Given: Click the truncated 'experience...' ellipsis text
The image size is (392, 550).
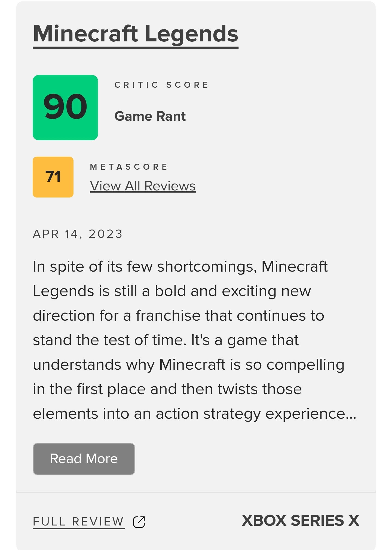Looking at the screenshot, I should [x=311, y=414].
